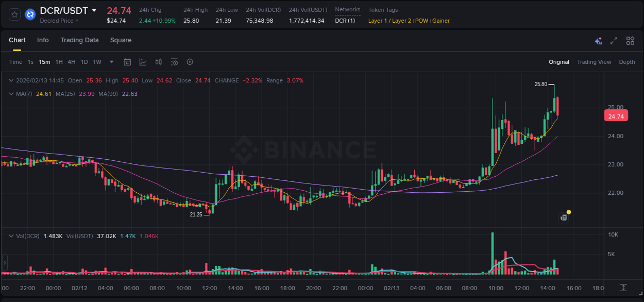
Task: Click the AI assistant icon
Action: 598,40
